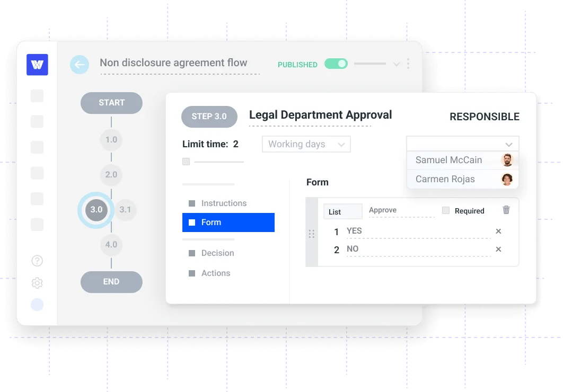Viewport: 563px width, 392px height.
Task: Tick the checkbox under Limit time
Action: [x=186, y=162]
